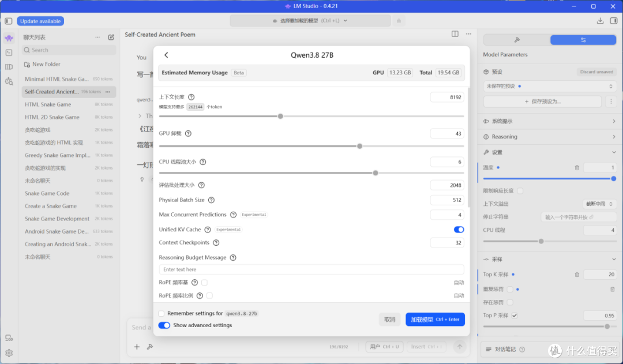Screen dimensions: 623x364
Task: Toggle the left sidebar panel icon
Action: point(8,21)
